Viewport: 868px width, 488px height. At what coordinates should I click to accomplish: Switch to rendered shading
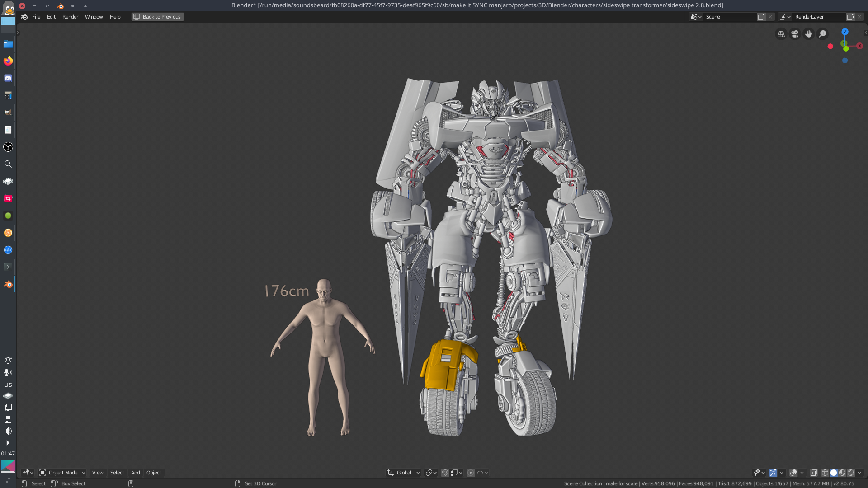(851, 473)
